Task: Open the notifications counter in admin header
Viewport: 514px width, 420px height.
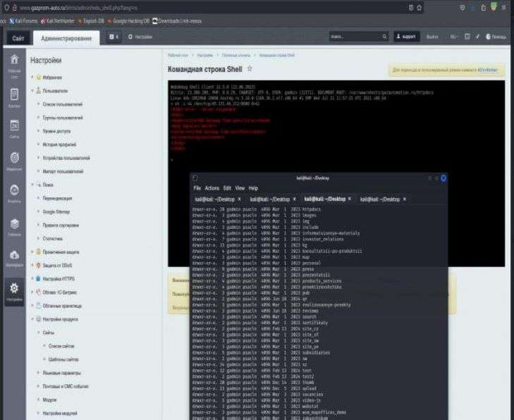Action: [x=114, y=36]
